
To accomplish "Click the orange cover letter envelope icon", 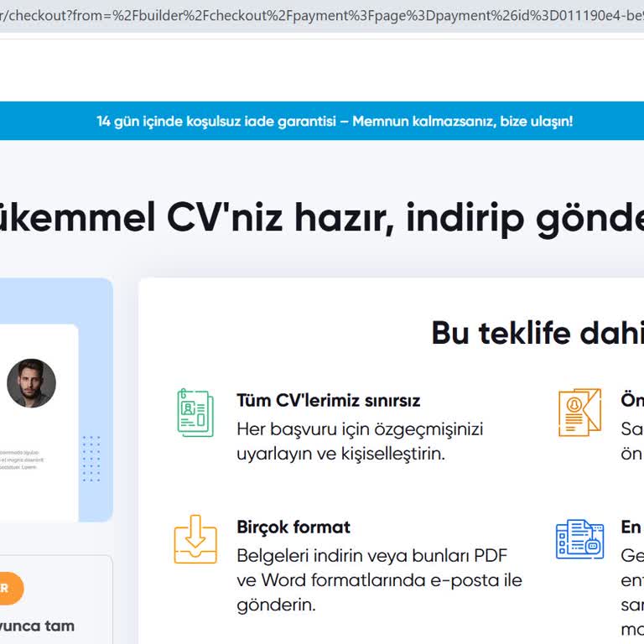I will 579,413.
